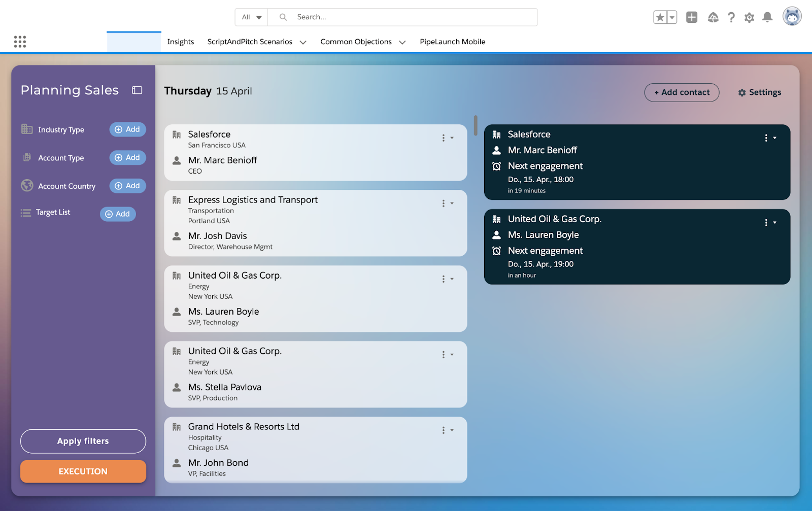Open PipeLaunch Mobile tab
Viewport: 812px width, 511px height.
pyautogui.click(x=452, y=42)
